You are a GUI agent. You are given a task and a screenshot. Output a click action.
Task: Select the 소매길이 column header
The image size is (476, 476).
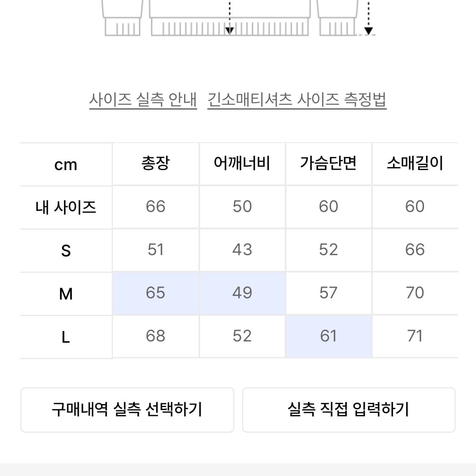tap(415, 163)
